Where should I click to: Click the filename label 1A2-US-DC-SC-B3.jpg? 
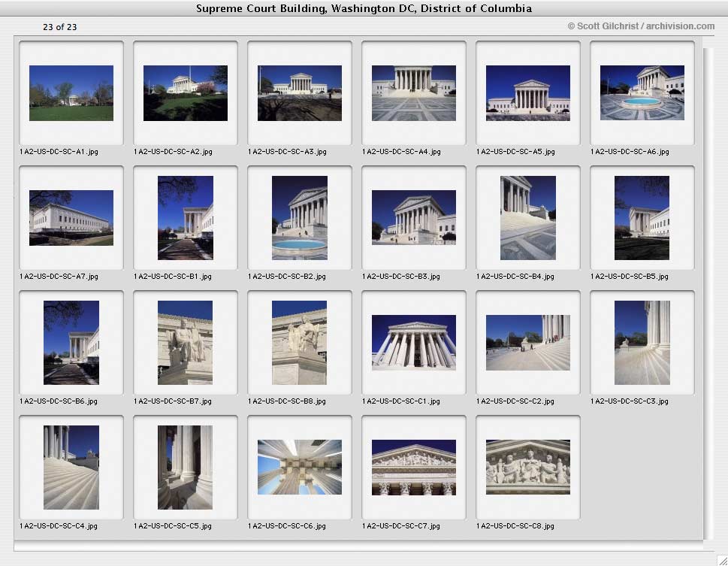(x=401, y=277)
